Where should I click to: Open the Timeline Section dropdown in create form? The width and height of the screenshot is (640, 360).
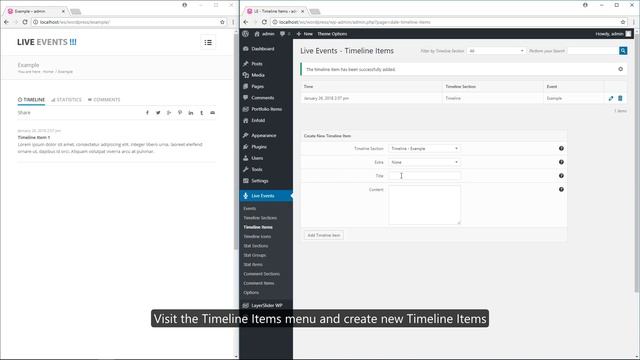coord(424,149)
